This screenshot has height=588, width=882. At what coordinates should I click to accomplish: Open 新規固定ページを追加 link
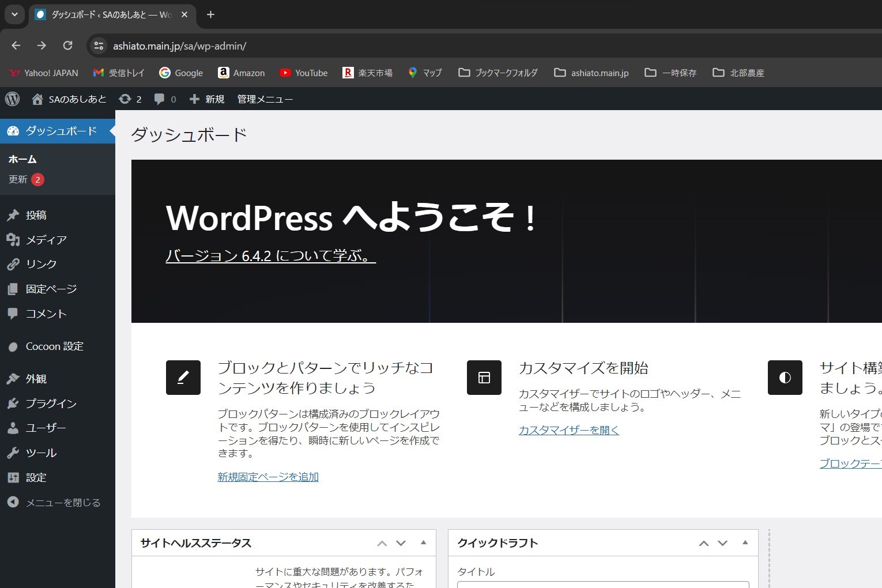pyautogui.click(x=267, y=477)
